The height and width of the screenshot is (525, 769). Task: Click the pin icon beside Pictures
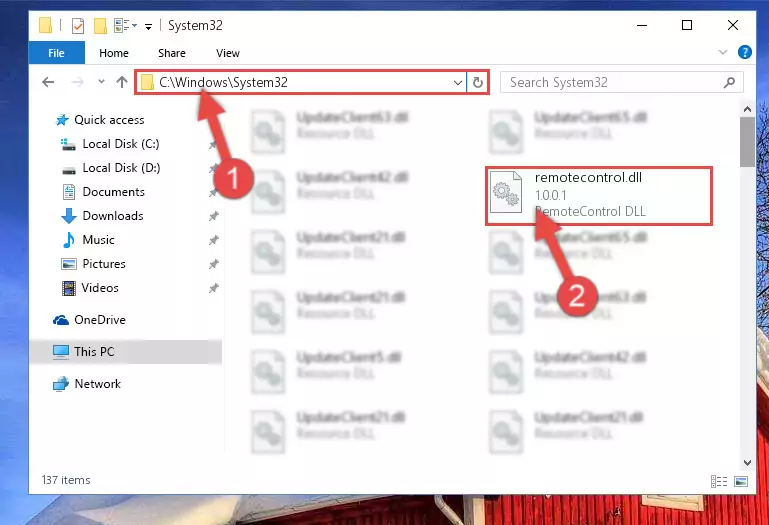tap(213, 264)
